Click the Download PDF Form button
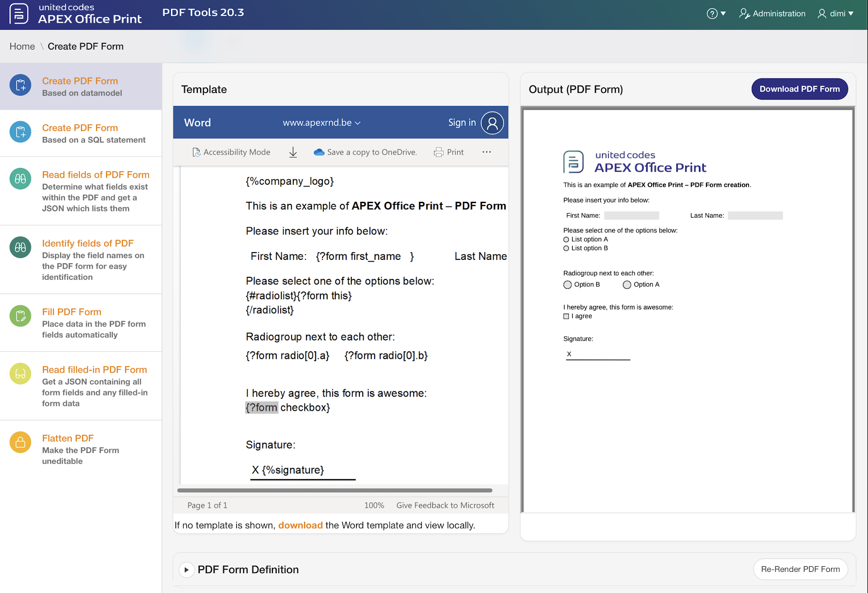 click(799, 89)
